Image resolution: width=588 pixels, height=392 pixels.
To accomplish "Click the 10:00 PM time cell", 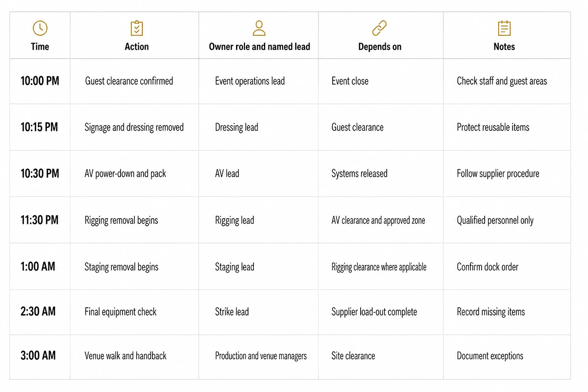I will pos(40,81).
